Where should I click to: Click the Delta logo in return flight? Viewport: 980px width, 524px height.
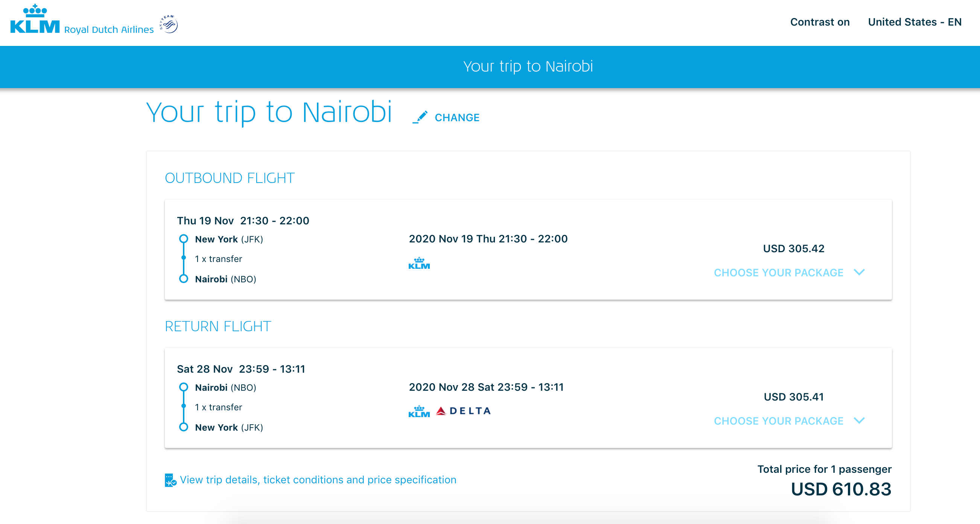(x=464, y=411)
